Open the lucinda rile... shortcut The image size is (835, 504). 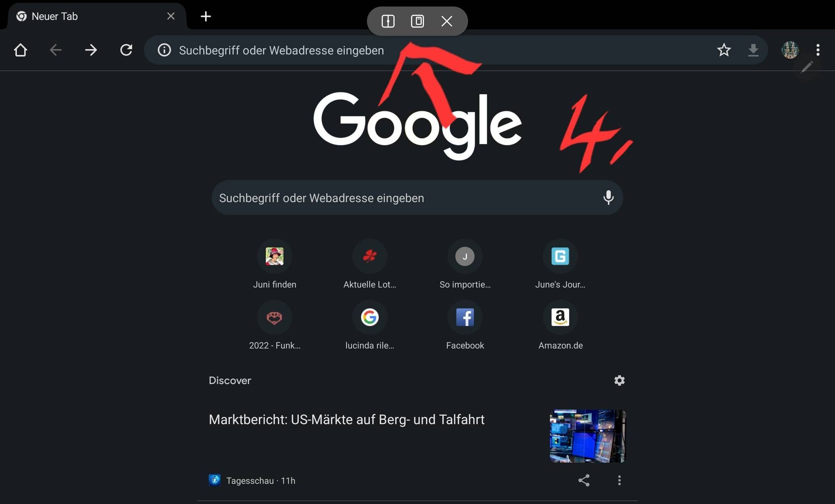(370, 326)
